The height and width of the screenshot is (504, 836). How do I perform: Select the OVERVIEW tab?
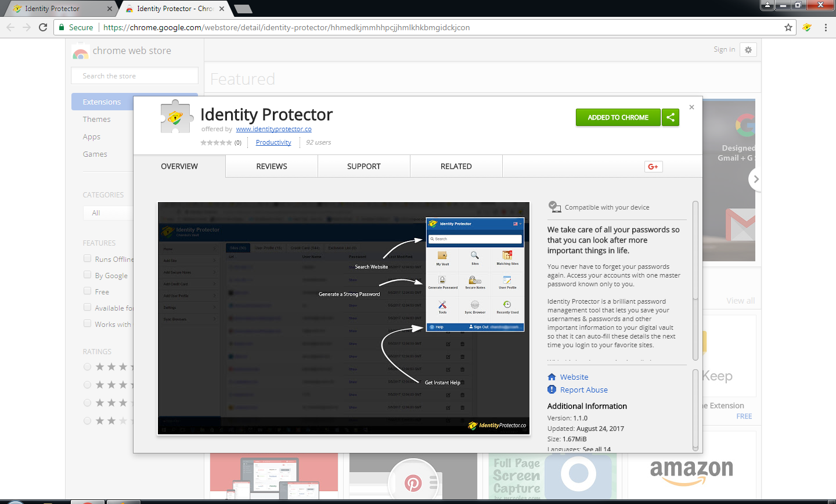click(x=179, y=166)
